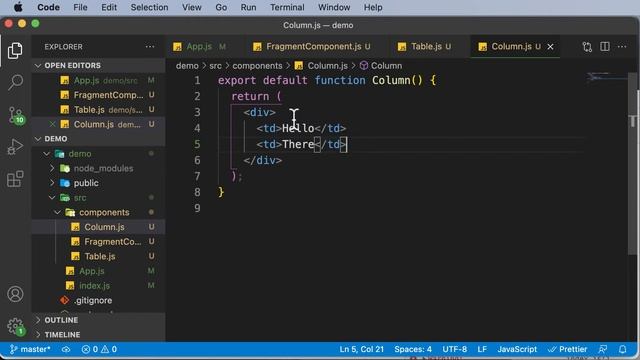The width and height of the screenshot is (640, 360).
Task: Open FragmentCo... file in components tree
Action: coord(98,242)
